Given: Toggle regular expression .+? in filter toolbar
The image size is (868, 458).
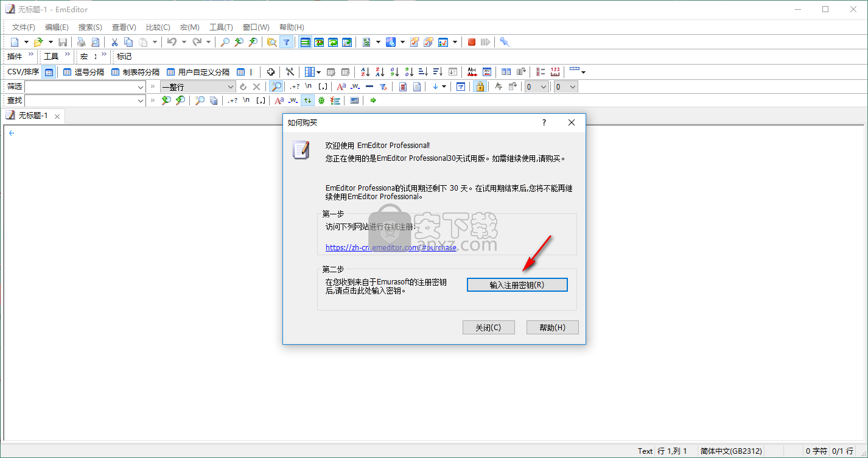Looking at the screenshot, I should (295, 86).
